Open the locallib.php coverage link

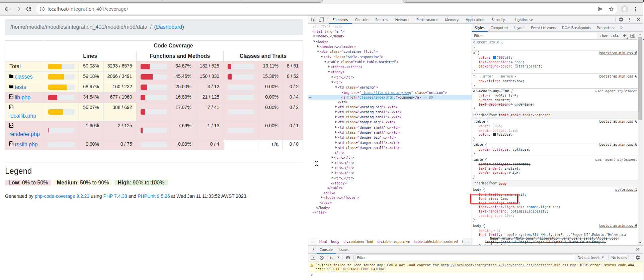[x=23, y=116]
